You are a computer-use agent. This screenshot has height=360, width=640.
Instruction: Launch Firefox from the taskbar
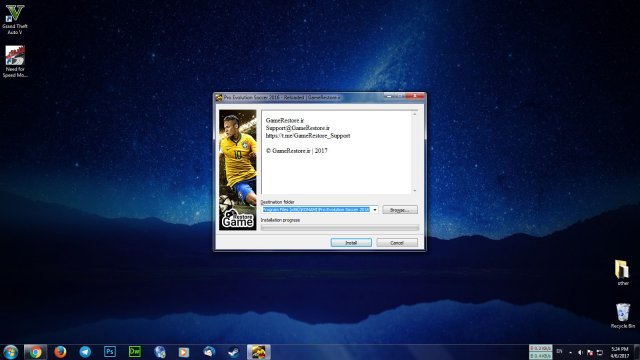click(x=60, y=352)
